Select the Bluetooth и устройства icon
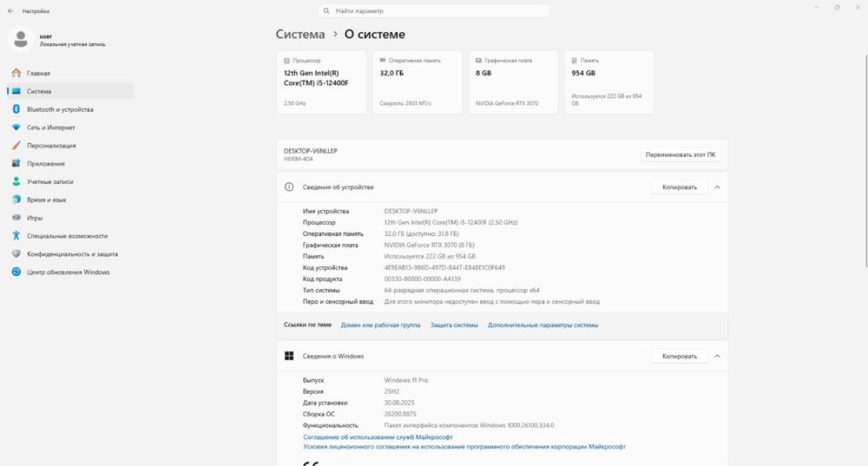Screen dimensions: 868x466 pos(16,109)
